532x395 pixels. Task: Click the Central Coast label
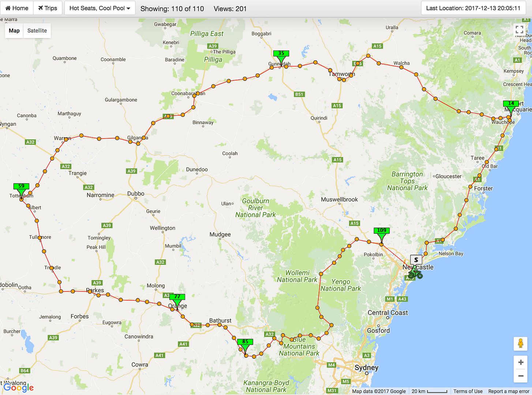(x=387, y=313)
